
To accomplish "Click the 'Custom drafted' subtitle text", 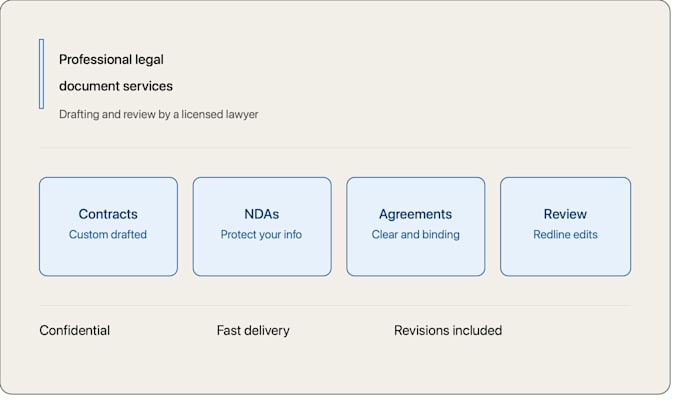I will (108, 235).
